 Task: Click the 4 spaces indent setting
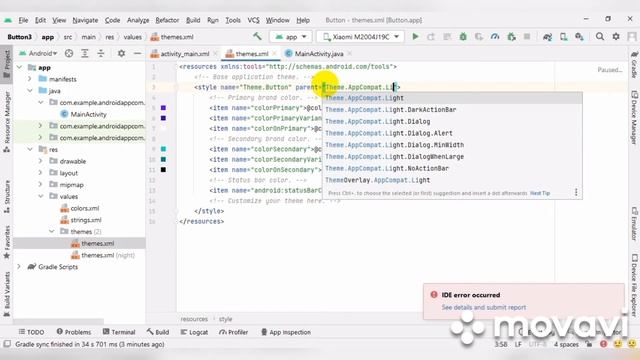tap(566, 344)
